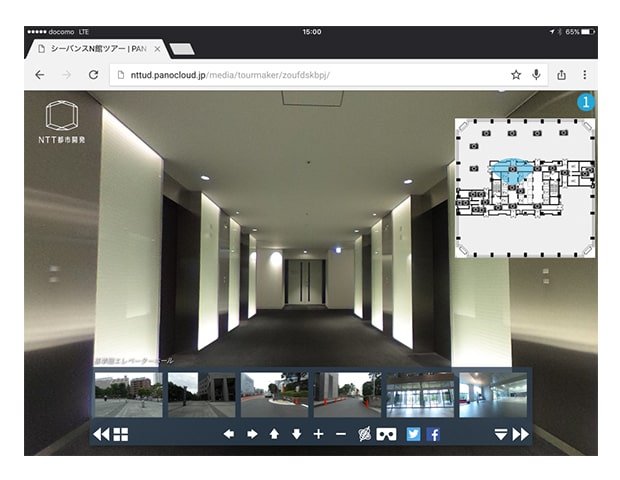Open the thumbnail grid view
620x480 pixels.
coord(121,434)
